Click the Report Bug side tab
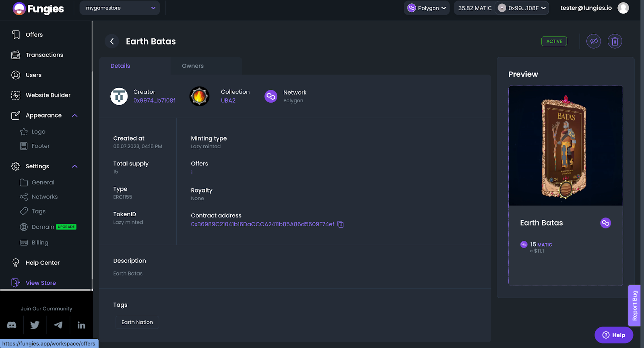644x348 pixels. (635, 305)
